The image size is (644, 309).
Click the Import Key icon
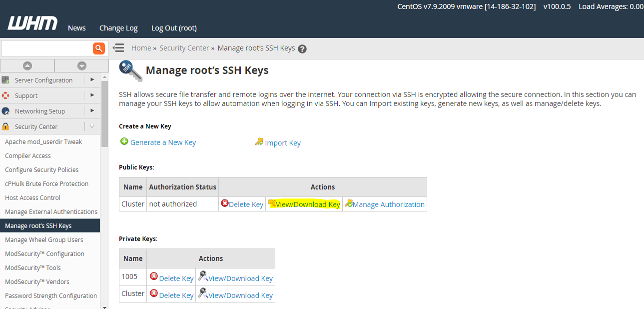point(259,142)
